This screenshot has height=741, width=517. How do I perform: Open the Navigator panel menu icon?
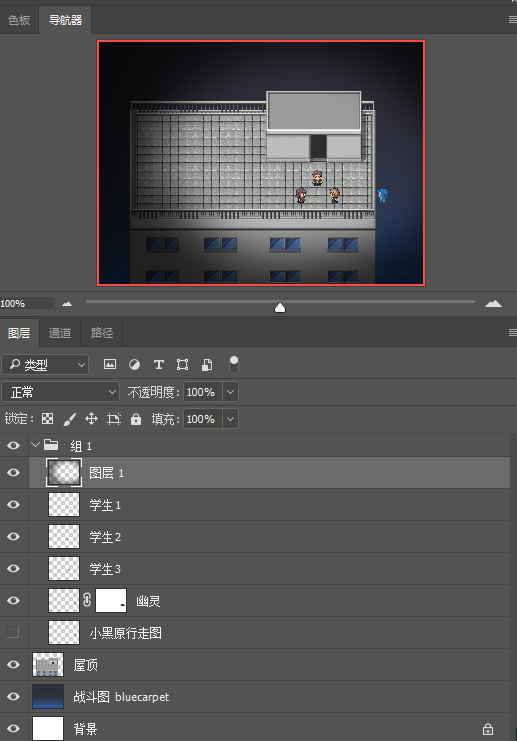(512, 20)
